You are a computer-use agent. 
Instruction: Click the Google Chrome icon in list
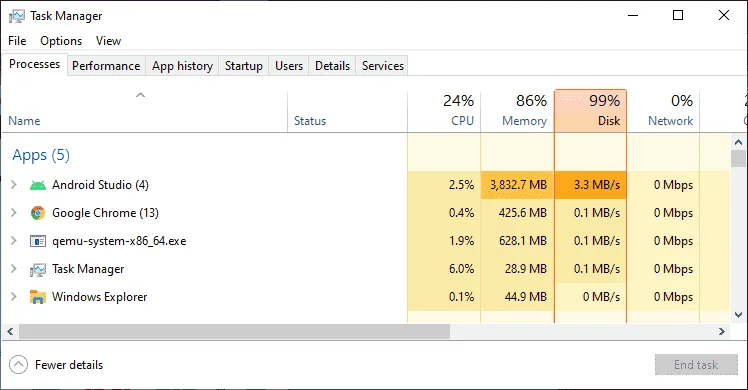coord(38,213)
